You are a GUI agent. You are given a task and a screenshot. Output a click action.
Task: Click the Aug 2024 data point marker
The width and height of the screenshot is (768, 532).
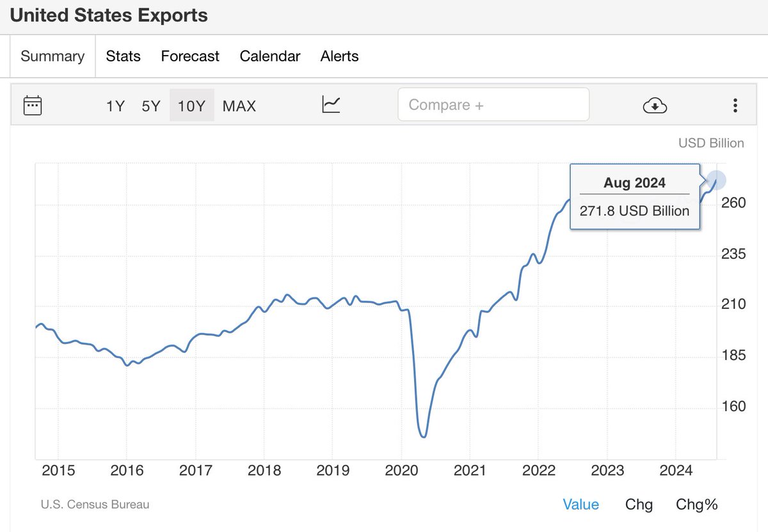[717, 180]
